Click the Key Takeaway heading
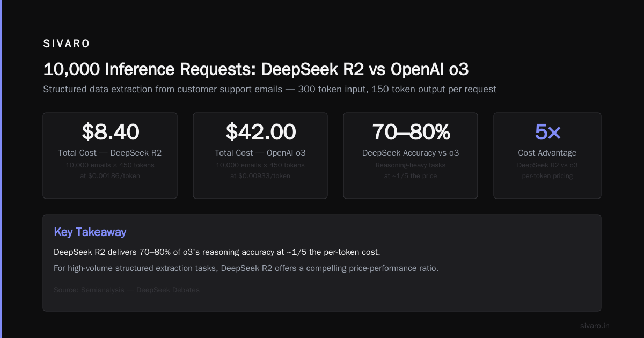Image resolution: width=644 pixels, height=338 pixels. click(x=90, y=232)
